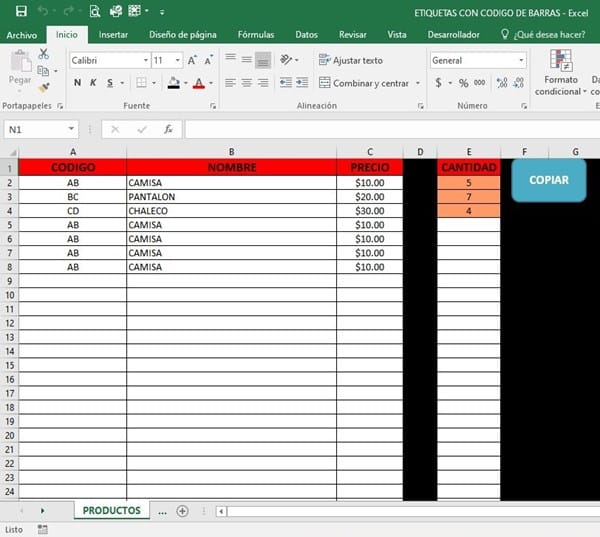This screenshot has width=600, height=537.
Task: Toggle Underline formatting (S)
Action: (x=110, y=83)
